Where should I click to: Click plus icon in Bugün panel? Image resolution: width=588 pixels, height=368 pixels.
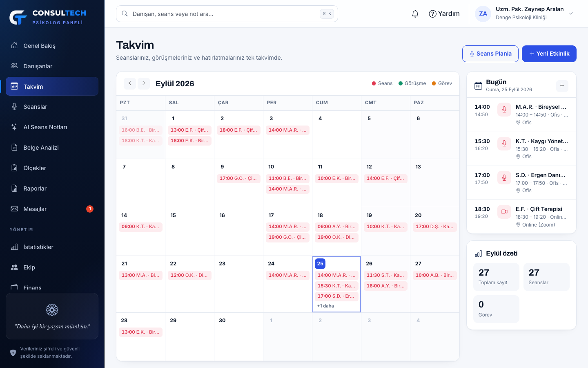coord(562,85)
